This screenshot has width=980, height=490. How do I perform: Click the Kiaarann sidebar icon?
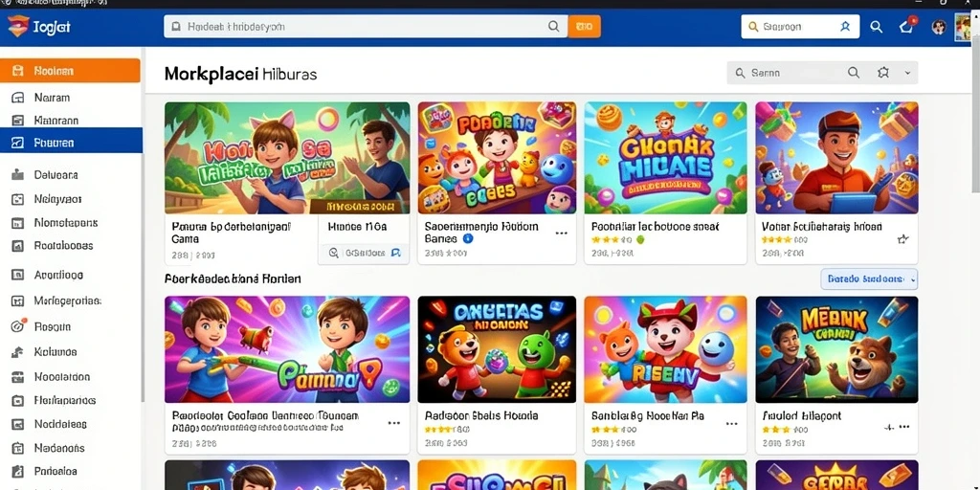pyautogui.click(x=18, y=120)
